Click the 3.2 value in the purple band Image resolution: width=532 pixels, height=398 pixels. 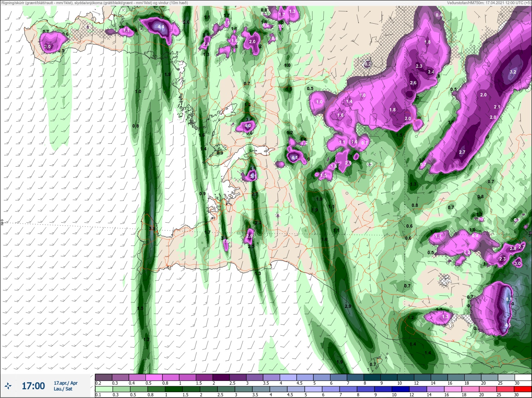click(513, 72)
